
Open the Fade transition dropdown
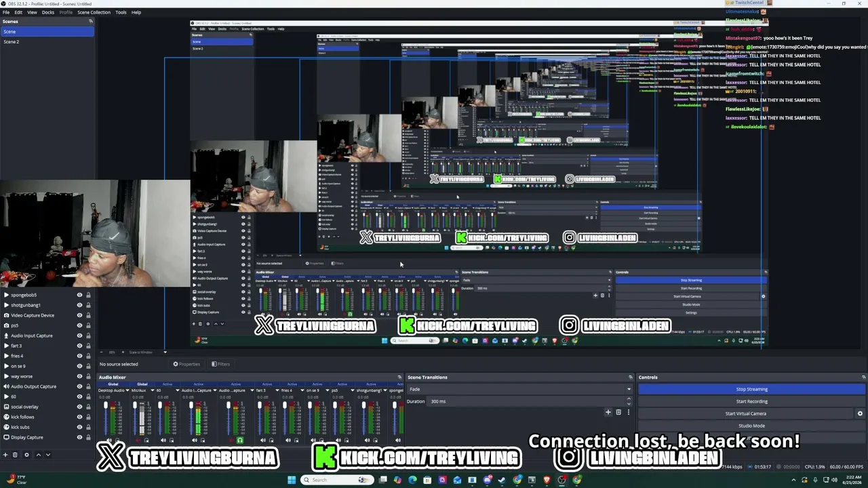click(x=519, y=389)
